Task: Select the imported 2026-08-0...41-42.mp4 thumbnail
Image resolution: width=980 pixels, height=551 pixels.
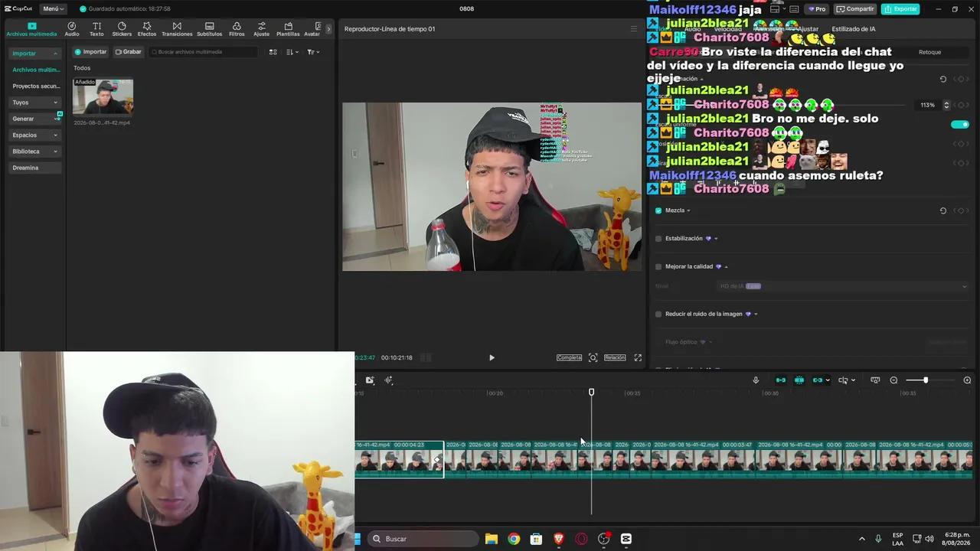Action: click(103, 96)
